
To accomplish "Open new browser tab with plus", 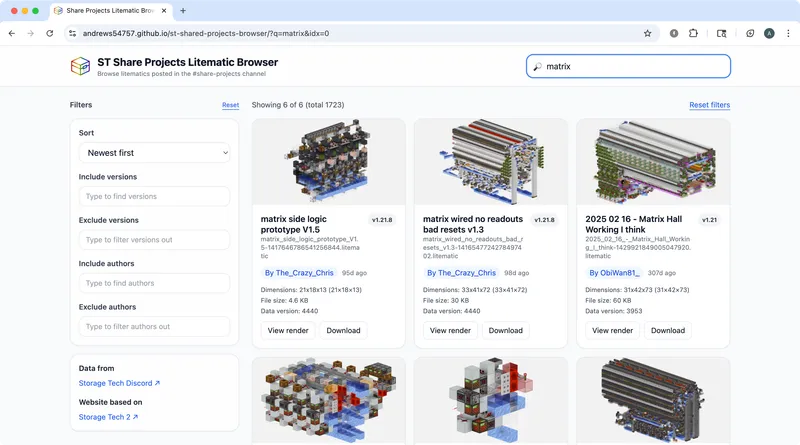I will tap(183, 10).
